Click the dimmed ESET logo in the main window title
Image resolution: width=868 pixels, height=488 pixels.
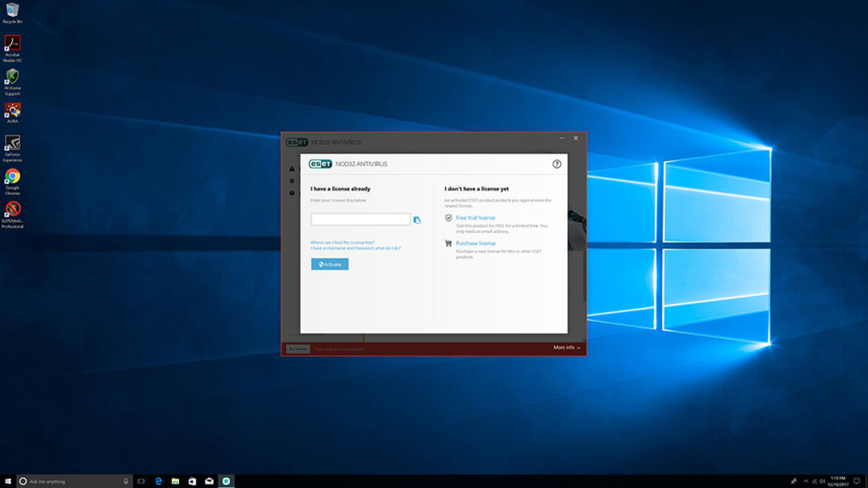(297, 142)
